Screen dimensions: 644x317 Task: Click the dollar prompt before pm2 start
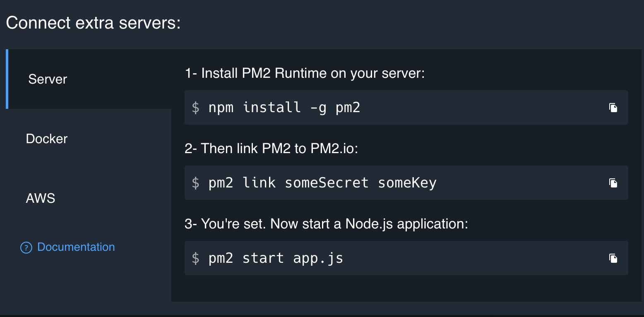[x=196, y=258]
